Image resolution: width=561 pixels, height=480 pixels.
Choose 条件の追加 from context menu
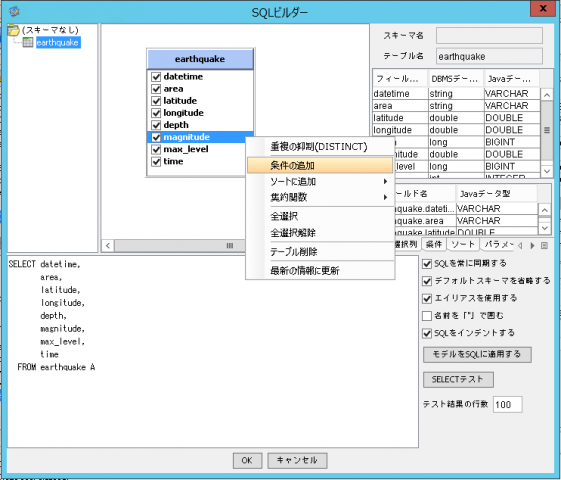click(x=320, y=166)
